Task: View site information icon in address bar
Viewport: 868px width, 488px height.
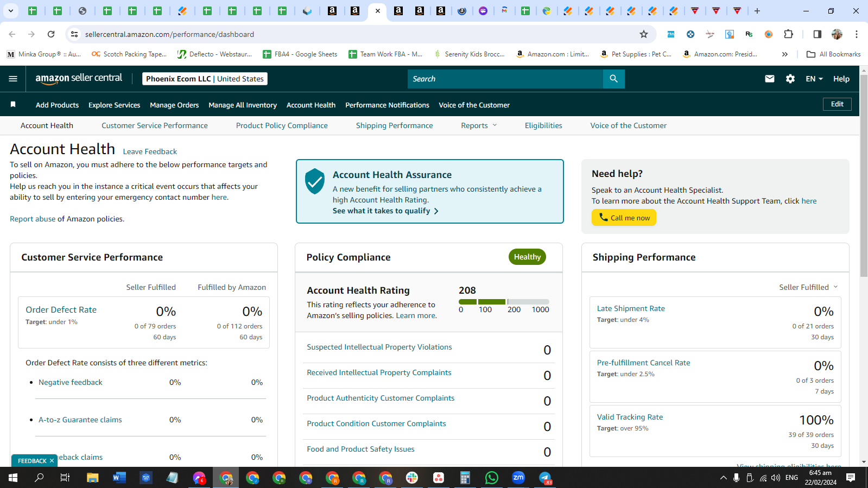Action: (74, 34)
